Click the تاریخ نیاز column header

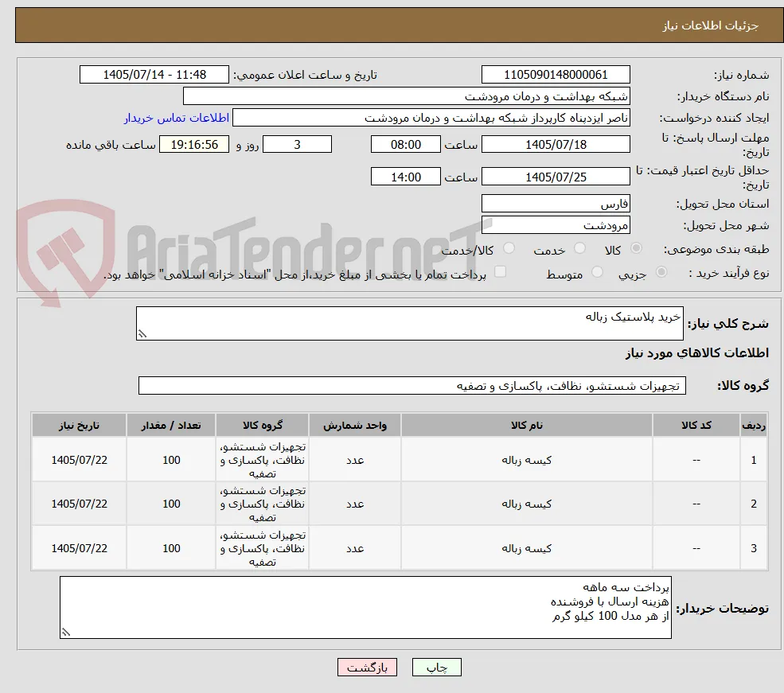tap(79, 425)
